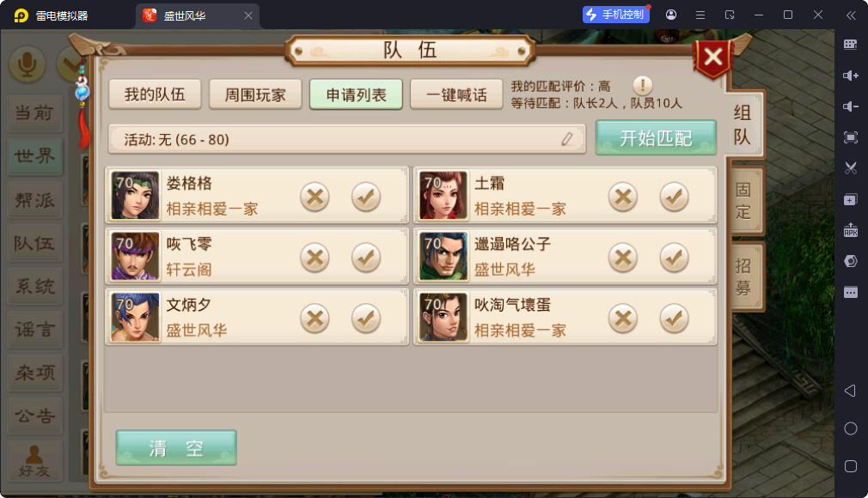Image resolution: width=868 pixels, height=498 pixels.
Task: Accept 土霜's team application
Action: tap(674, 197)
